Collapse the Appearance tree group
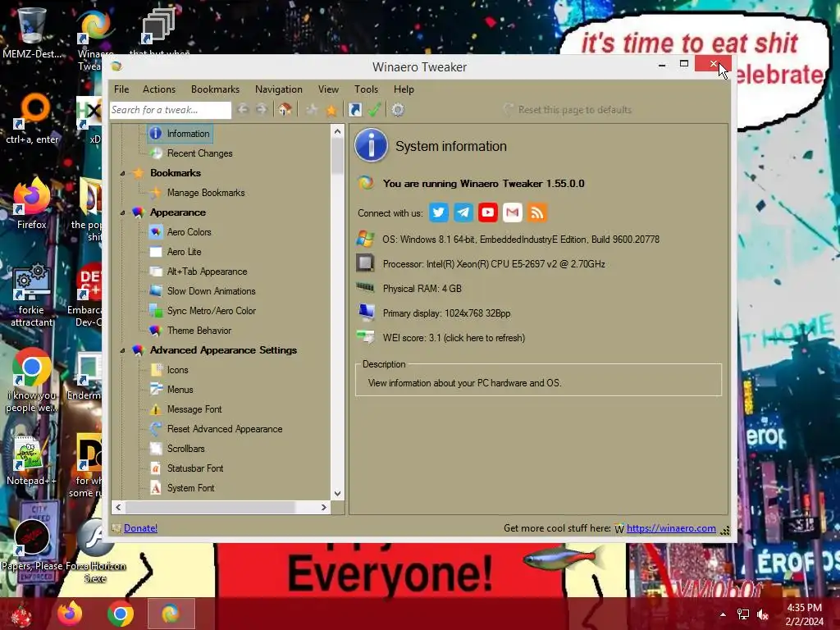The width and height of the screenshot is (840, 630). pos(123,212)
